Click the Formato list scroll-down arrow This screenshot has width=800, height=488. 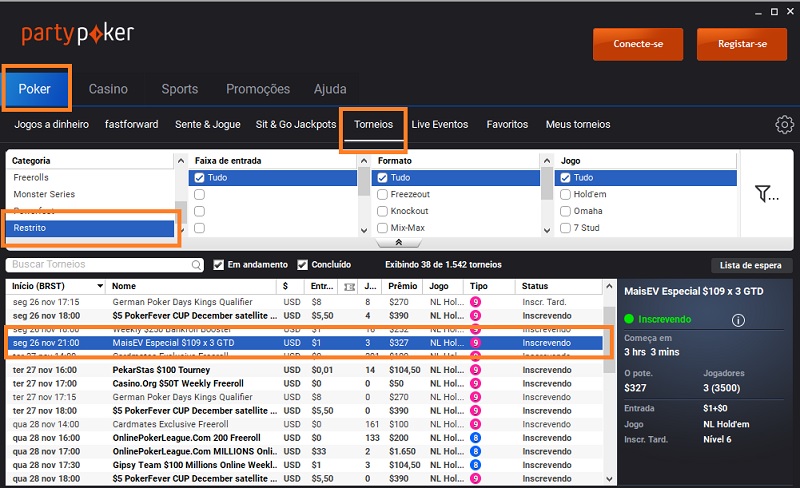pyautogui.click(x=547, y=231)
